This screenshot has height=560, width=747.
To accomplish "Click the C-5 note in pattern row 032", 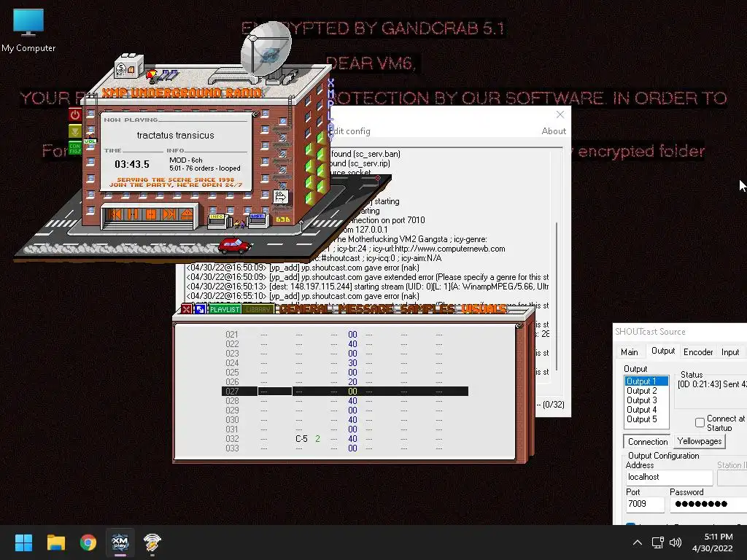I will tap(301, 439).
